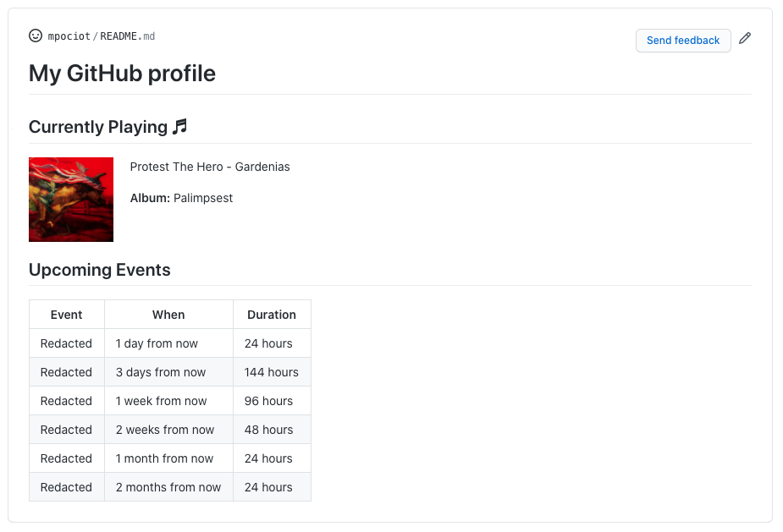Click the Duration column header
This screenshot has width=783, height=532.
pyautogui.click(x=272, y=315)
